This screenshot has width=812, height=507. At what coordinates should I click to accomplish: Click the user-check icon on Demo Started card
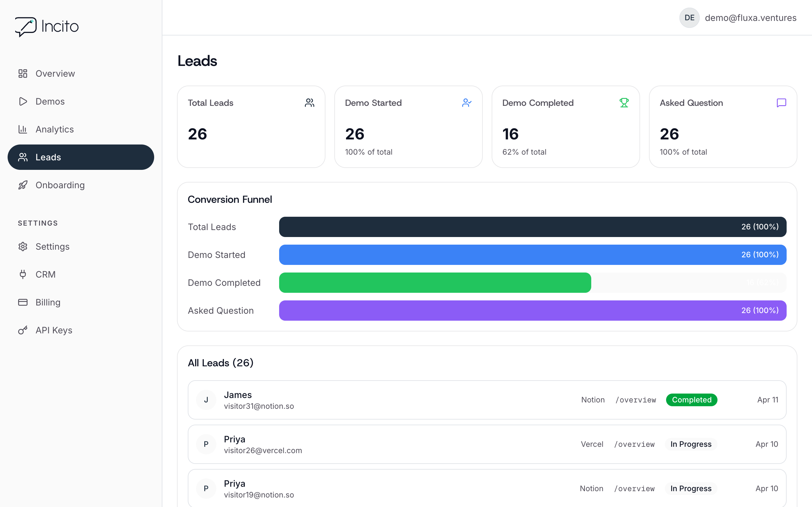click(467, 103)
